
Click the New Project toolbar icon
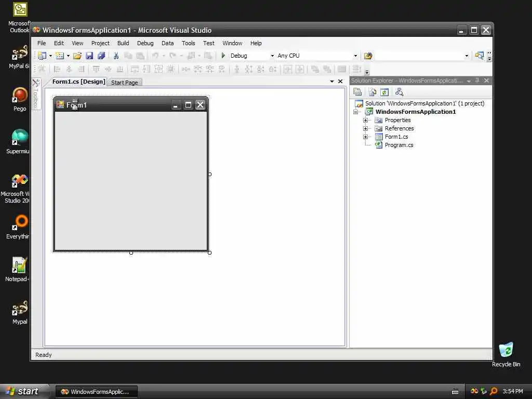click(42, 56)
